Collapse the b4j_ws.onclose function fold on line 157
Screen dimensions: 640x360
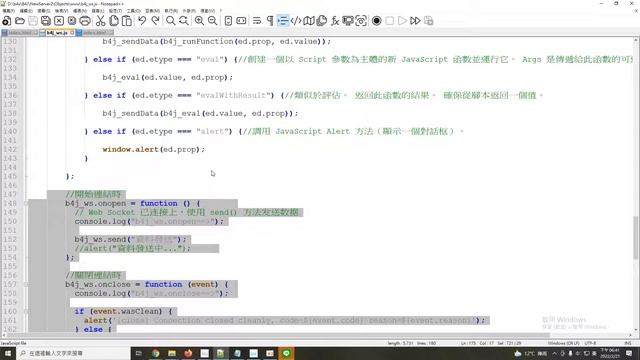[26, 284]
